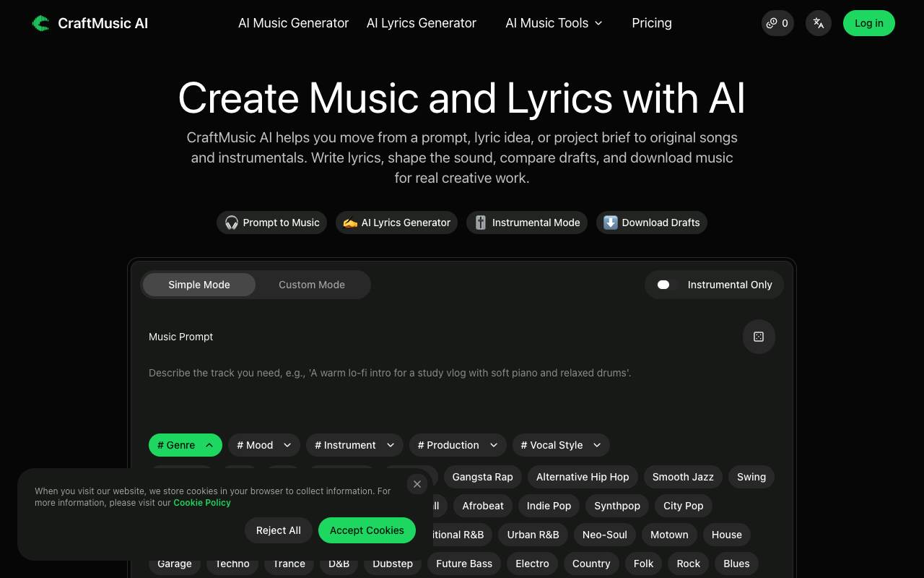Expand the # Vocal Style tag group
The image size is (924, 578).
pyautogui.click(x=561, y=445)
